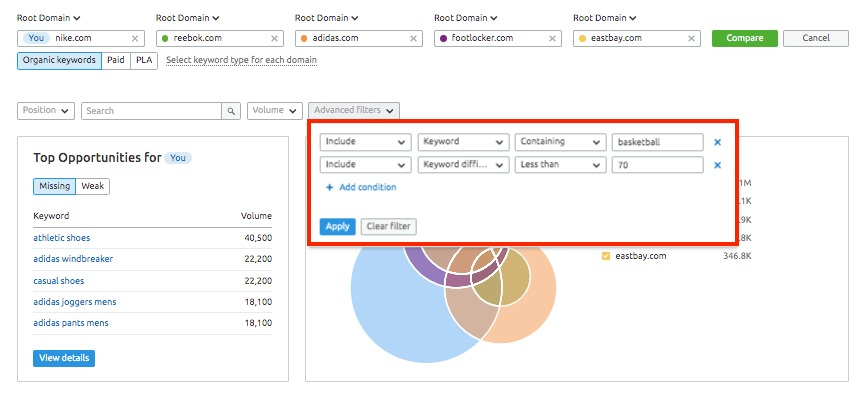Delete the keyword difficulty filter condition
Image resolution: width=862 pixels, height=398 pixels.
[717, 165]
